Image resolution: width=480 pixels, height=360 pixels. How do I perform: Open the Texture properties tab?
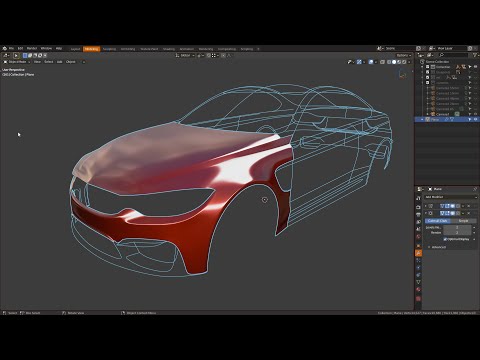pos(419,299)
